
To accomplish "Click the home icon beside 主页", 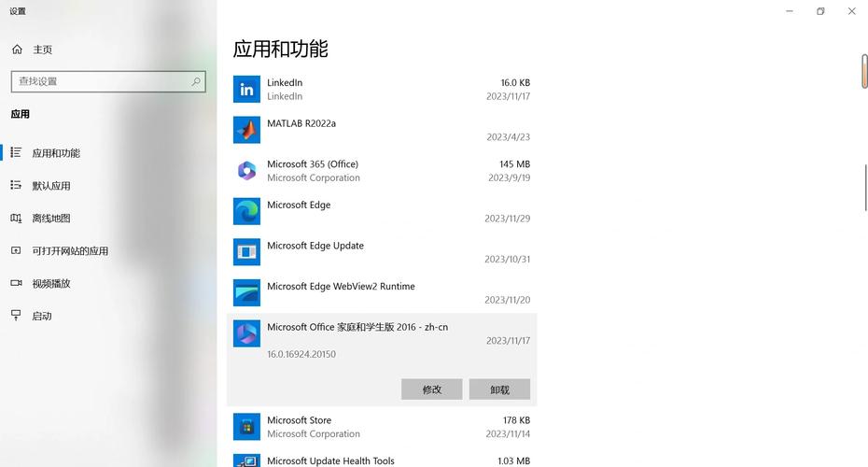I will point(17,50).
